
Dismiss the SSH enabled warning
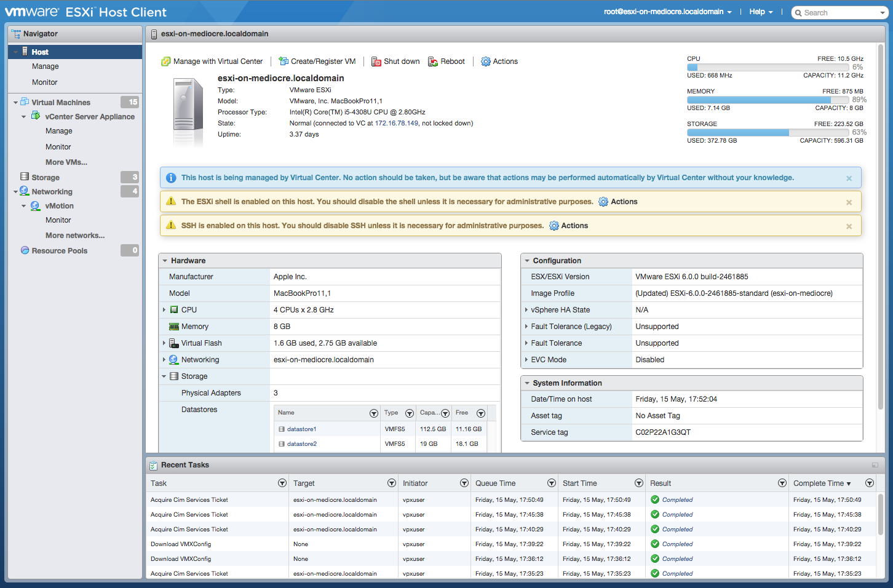849,226
